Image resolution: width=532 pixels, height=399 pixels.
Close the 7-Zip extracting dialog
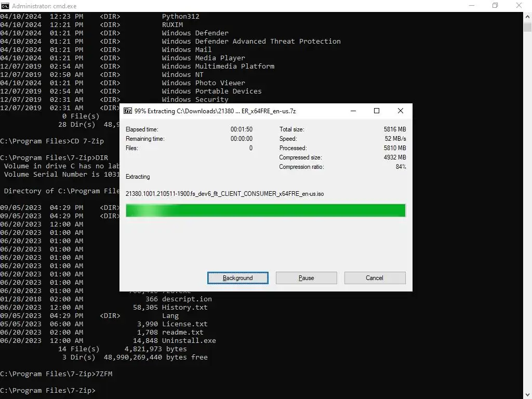(401, 111)
